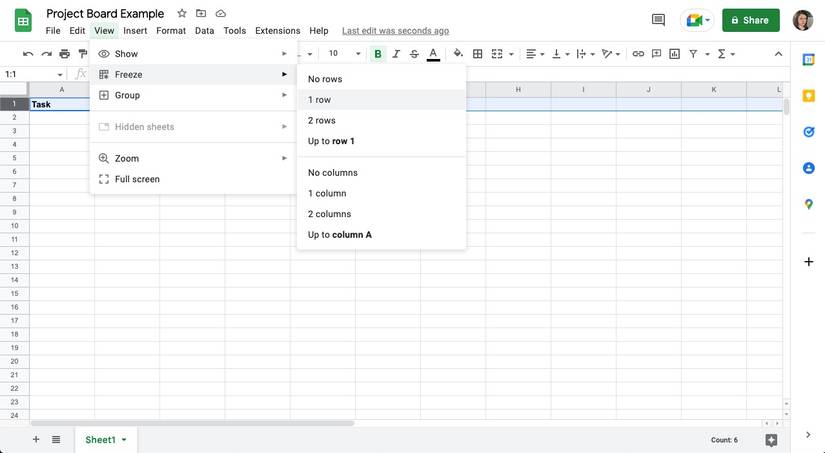Screen dimensions: 825x453
Task: Open the font size 10 dropdown
Action: click(x=345, y=53)
